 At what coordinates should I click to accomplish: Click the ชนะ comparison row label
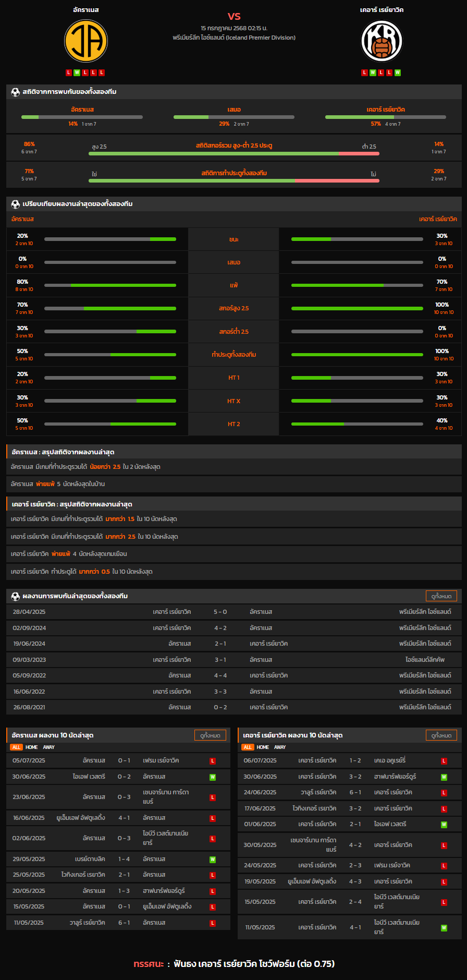[234, 239]
